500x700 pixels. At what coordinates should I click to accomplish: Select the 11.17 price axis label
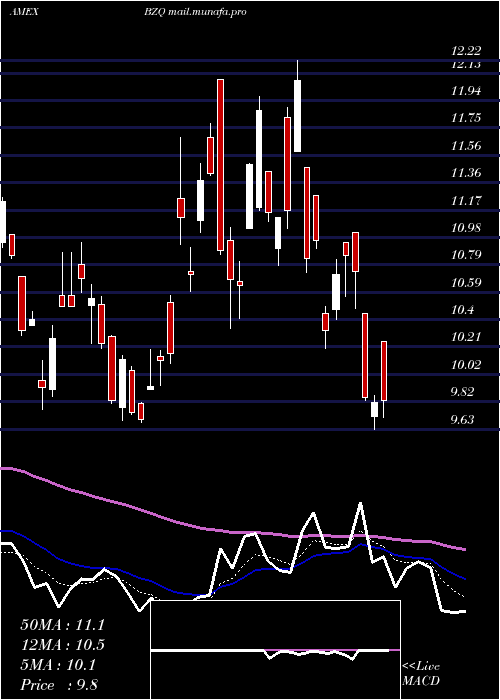click(466, 201)
